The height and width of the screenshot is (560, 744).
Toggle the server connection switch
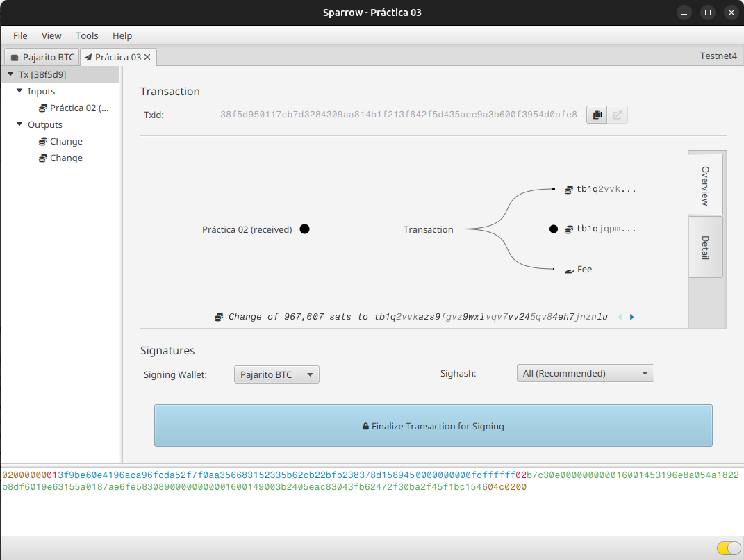pos(729,548)
